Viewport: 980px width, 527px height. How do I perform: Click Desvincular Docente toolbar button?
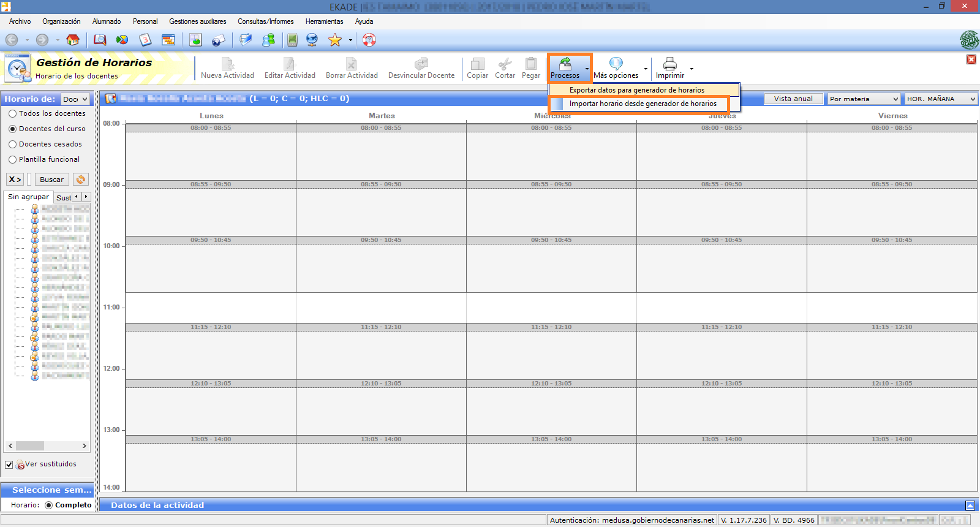pos(421,68)
